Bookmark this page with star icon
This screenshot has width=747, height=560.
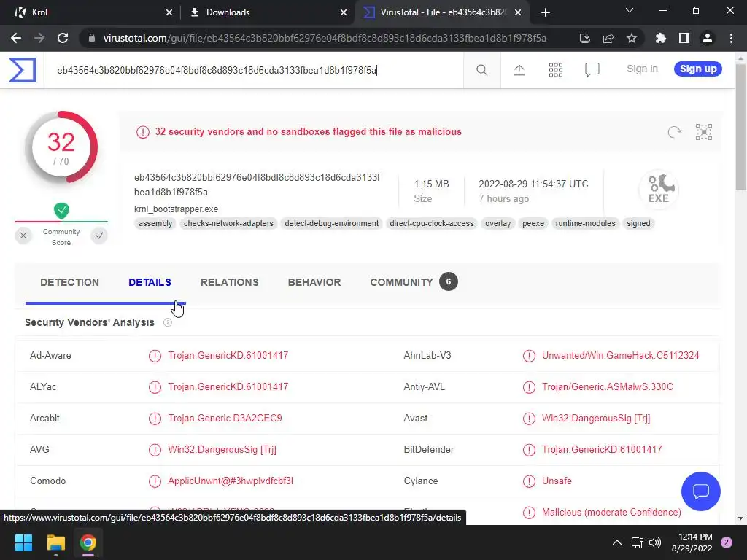point(632,38)
